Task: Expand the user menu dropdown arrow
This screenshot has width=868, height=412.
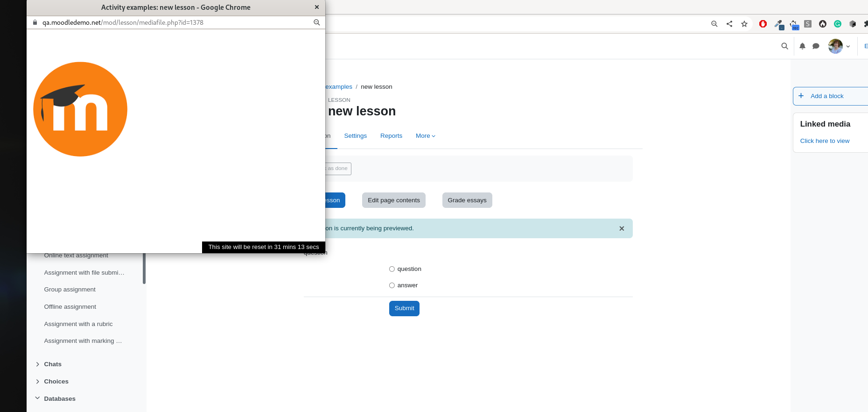Action: tap(848, 46)
